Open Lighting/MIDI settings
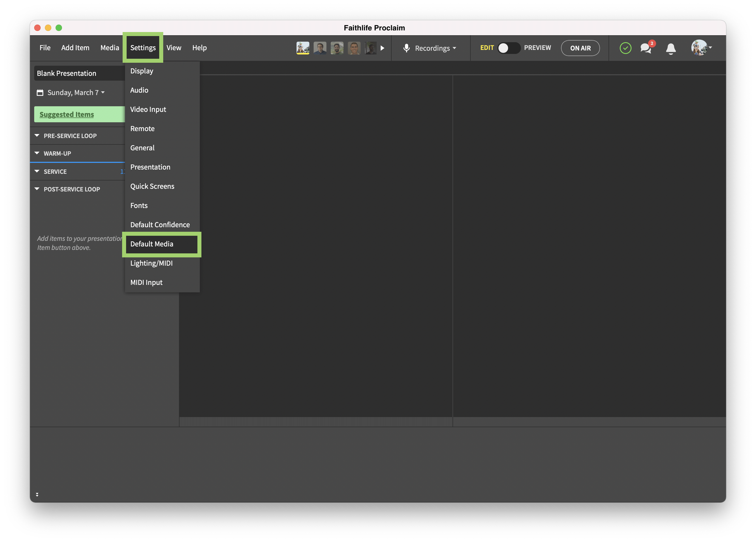This screenshot has height=542, width=756. [162, 263]
